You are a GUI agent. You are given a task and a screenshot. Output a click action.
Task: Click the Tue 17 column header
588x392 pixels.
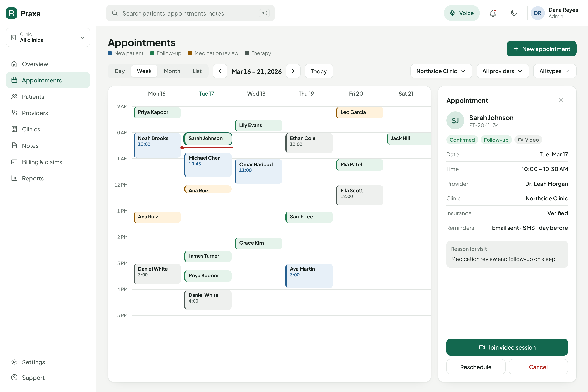[x=206, y=94]
